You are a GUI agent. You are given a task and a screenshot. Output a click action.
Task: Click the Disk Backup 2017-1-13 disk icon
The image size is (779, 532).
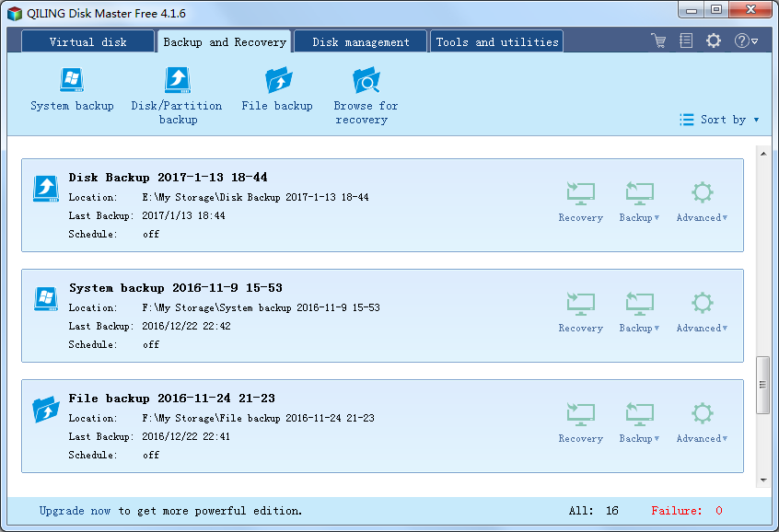coord(46,189)
